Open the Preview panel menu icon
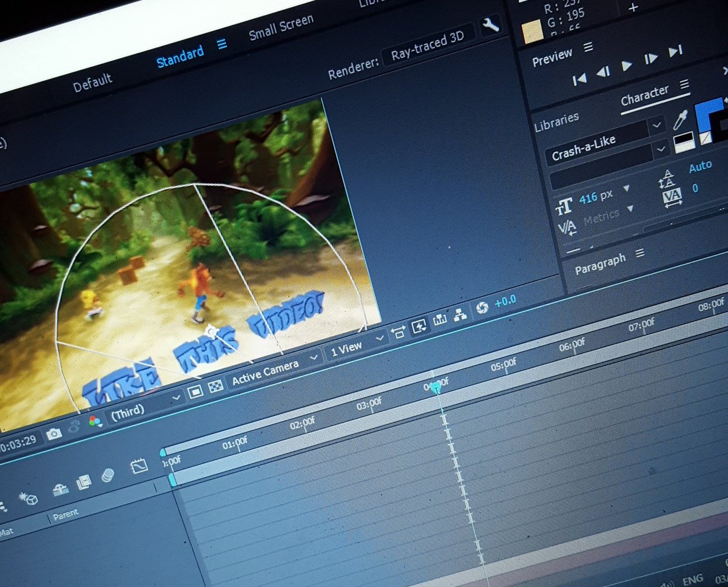 click(x=588, y=47)
